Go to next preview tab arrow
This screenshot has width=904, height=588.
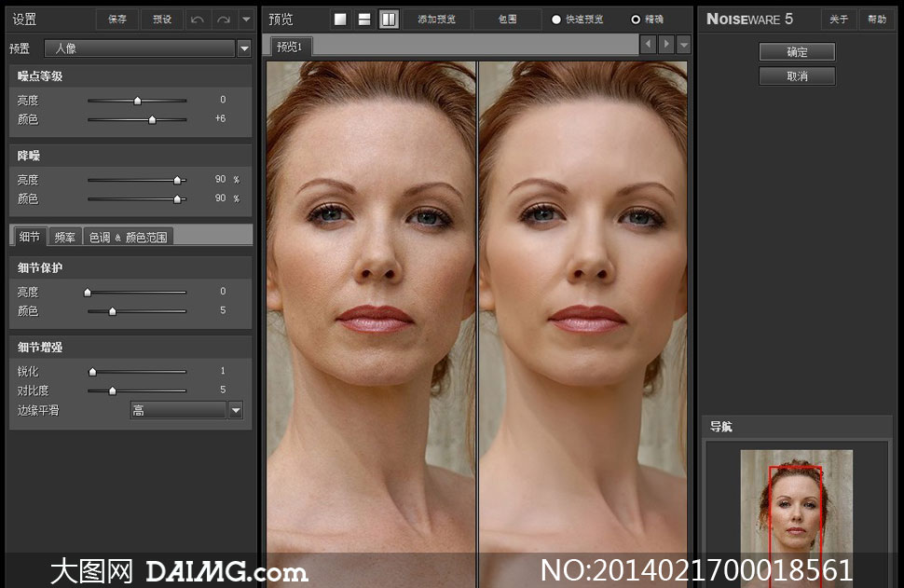pyautogui.click(x=666, y=44)
